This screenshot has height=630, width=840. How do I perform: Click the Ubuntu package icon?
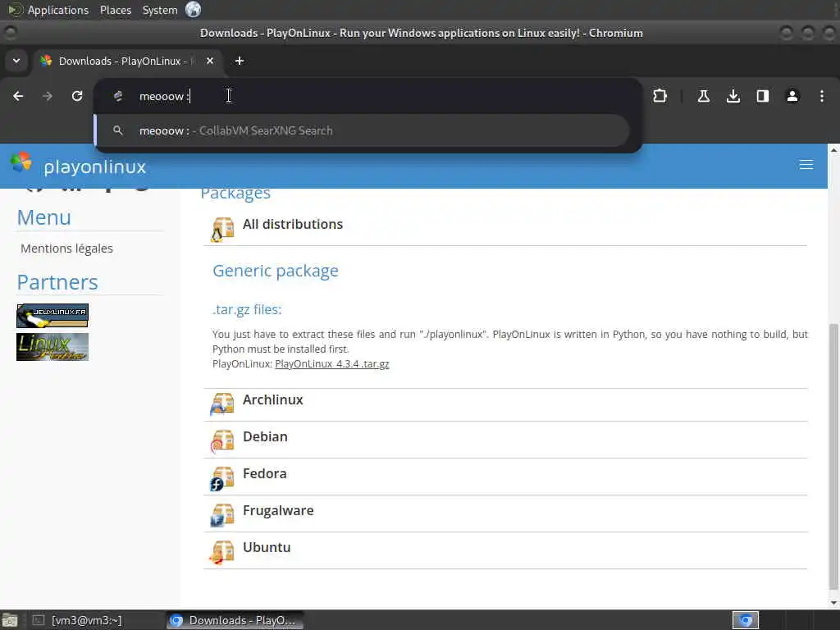point(222,552)
